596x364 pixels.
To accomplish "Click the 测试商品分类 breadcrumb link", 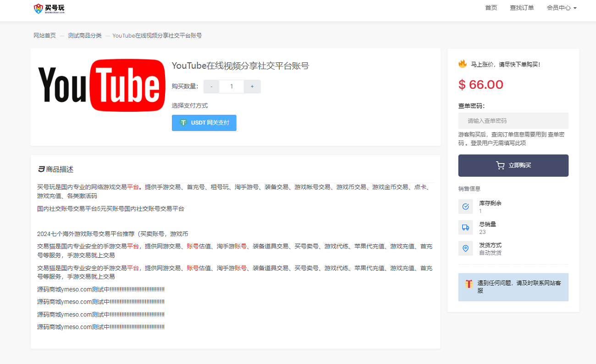I will pos(85,35).
